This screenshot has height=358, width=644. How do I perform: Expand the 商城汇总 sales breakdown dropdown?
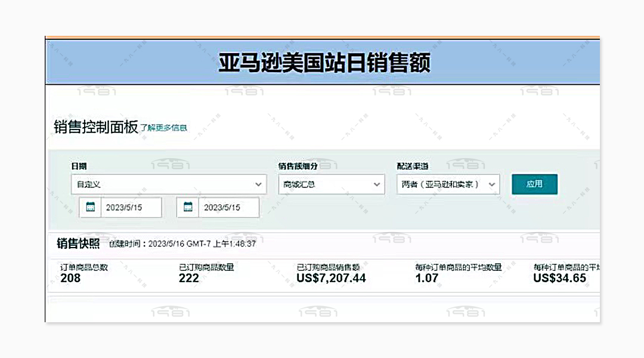point(332,184)
